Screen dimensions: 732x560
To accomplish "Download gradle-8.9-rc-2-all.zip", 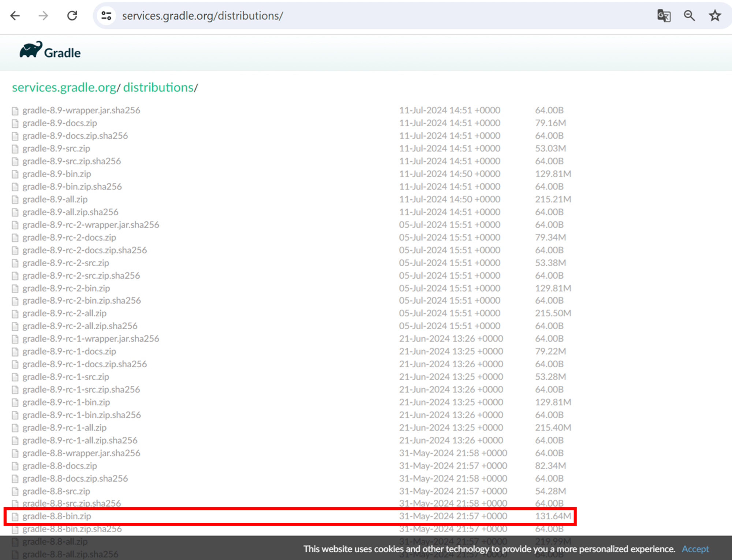I will tap(64, 313).
